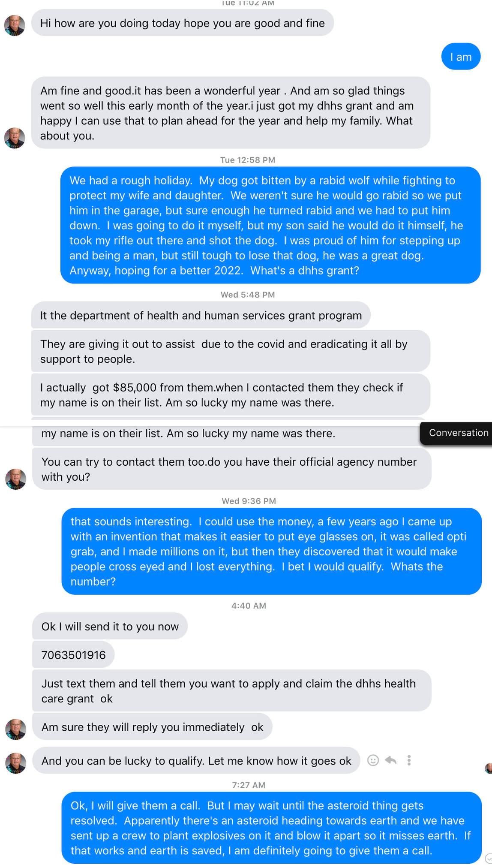Select the asteroid explosives message at bottom
This screenshot has width=492, height=868.
click(270, 828)
